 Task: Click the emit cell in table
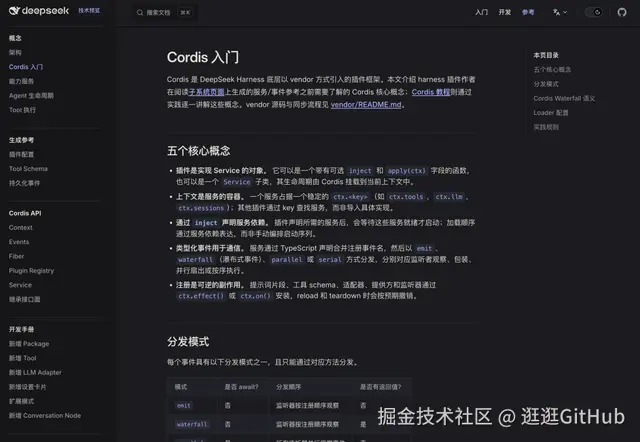184,405
